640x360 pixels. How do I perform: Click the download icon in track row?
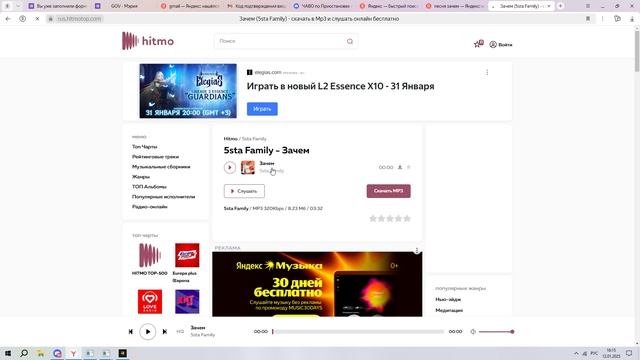pyautogui.click(x=400, y=167)
